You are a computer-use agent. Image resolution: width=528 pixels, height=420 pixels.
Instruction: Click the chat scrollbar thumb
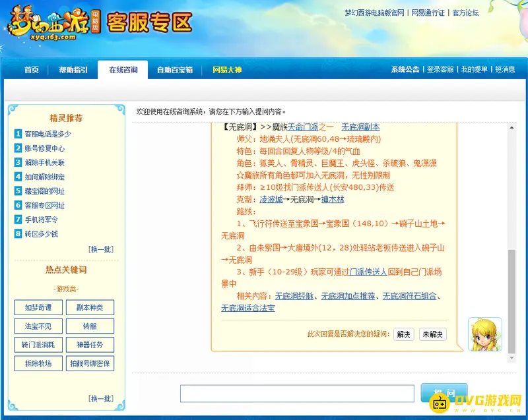pos(512,302)
